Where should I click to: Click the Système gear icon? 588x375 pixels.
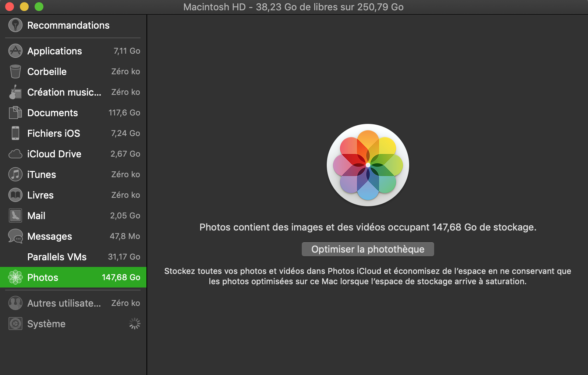click(15, 324)
